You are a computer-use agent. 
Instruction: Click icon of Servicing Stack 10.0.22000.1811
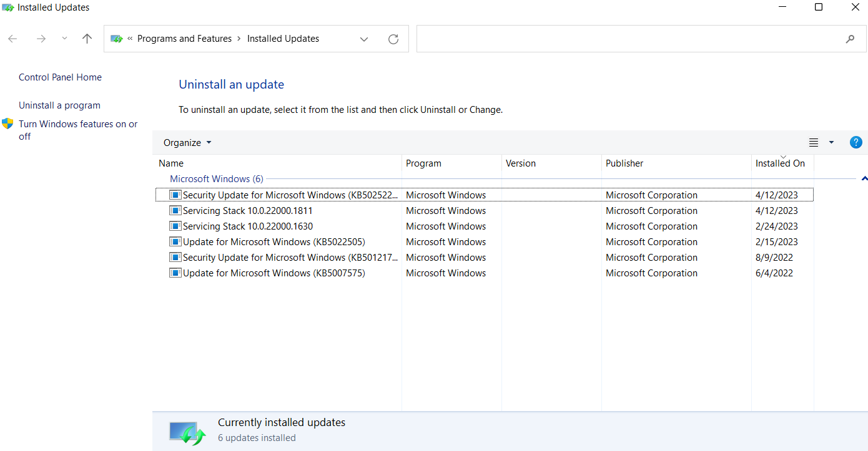(x=175, y=211)
